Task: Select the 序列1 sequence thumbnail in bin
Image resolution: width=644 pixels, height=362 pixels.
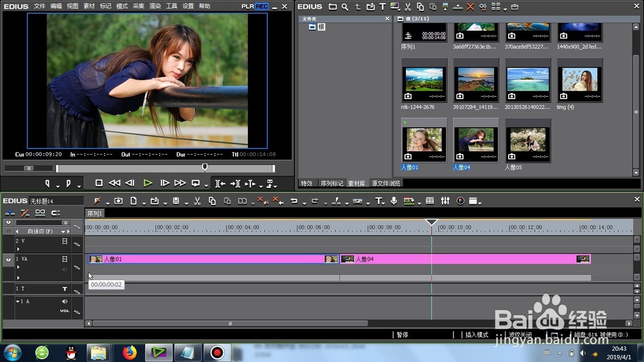Action: tap(424, 33)
